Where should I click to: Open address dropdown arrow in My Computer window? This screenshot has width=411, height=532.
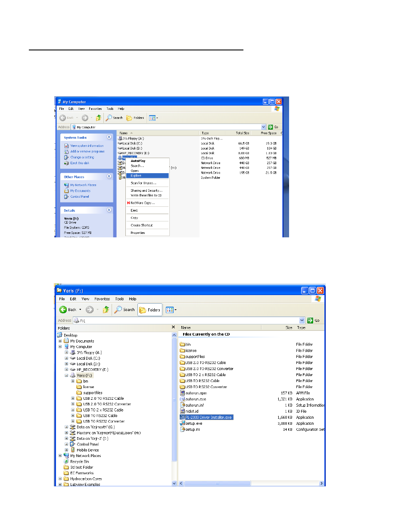tap(263, 127)
